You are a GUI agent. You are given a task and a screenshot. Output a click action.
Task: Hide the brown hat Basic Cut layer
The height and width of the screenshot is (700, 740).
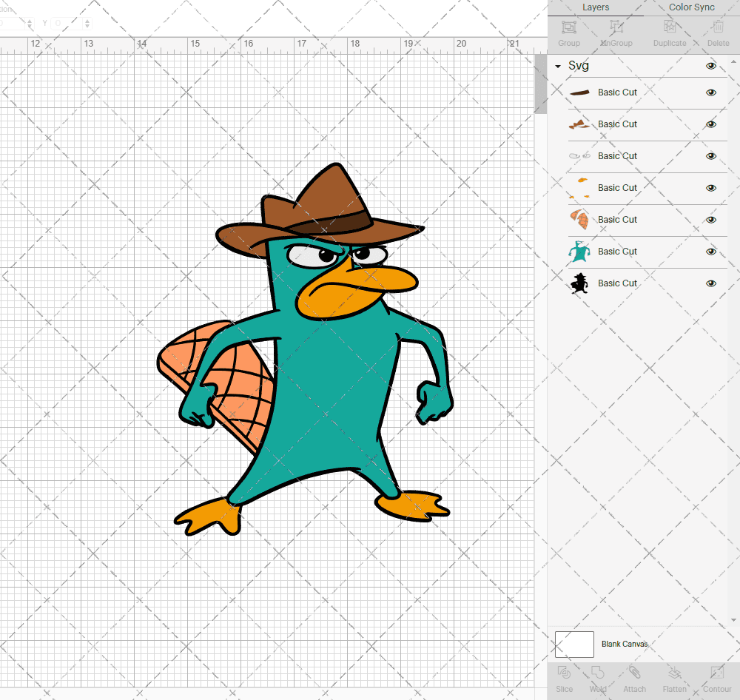pos(710,124)
